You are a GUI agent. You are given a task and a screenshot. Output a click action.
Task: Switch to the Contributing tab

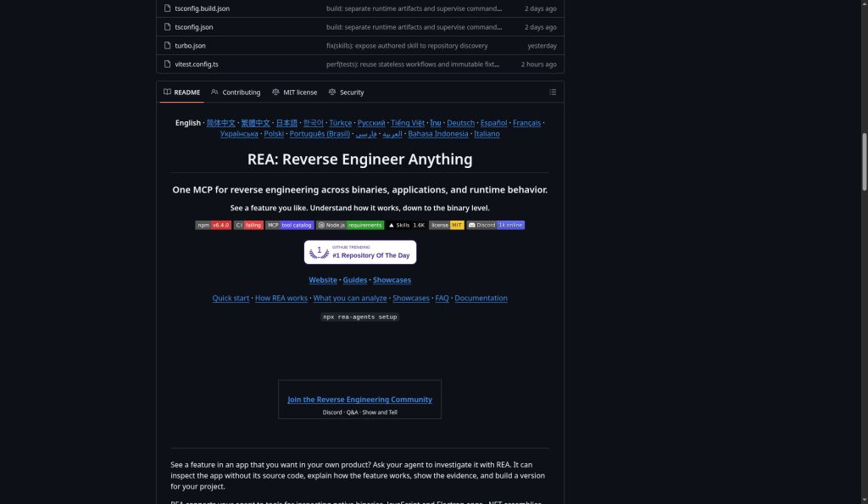coord(236,92)
